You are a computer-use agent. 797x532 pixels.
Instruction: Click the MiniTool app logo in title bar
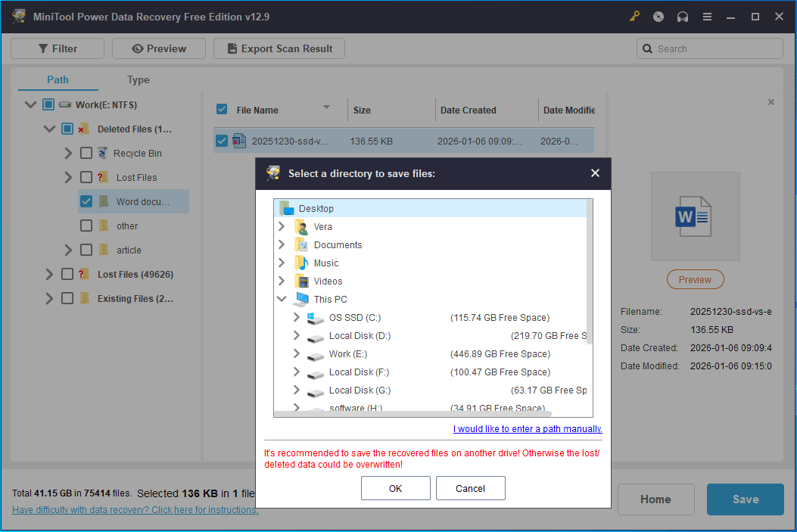(x=20, y=17)
